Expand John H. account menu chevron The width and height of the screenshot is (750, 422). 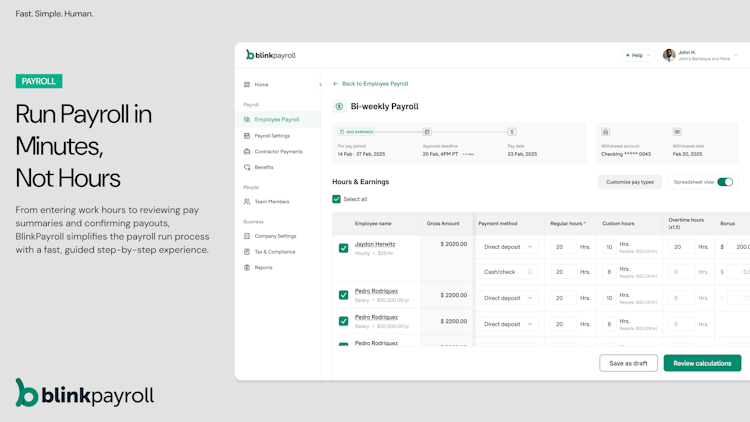[736, 56]
